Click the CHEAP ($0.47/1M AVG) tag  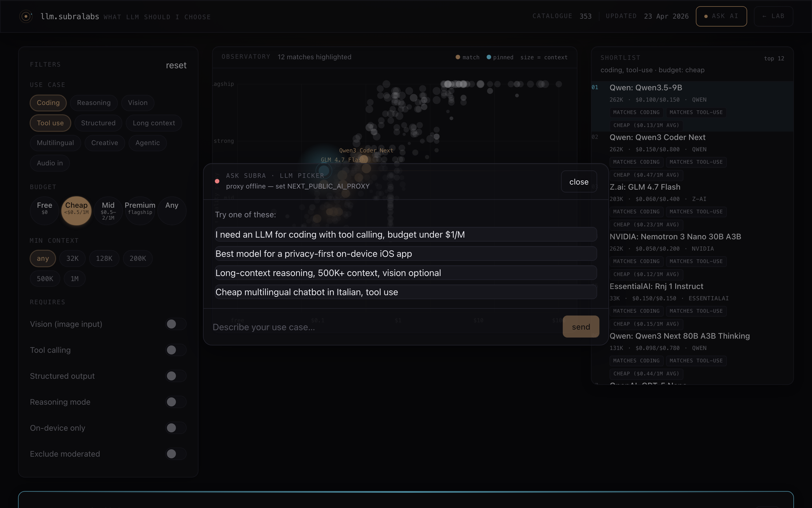[646, 175]
